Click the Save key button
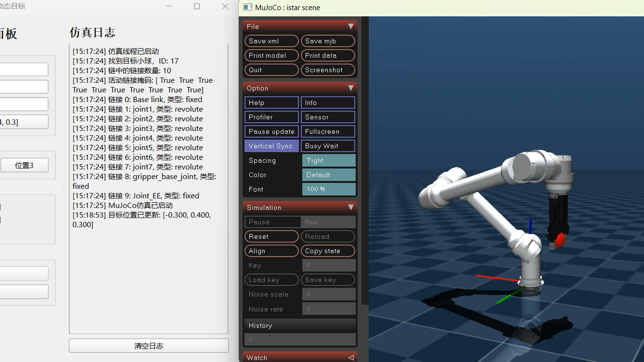644x362 pixels. coord(328,280)
